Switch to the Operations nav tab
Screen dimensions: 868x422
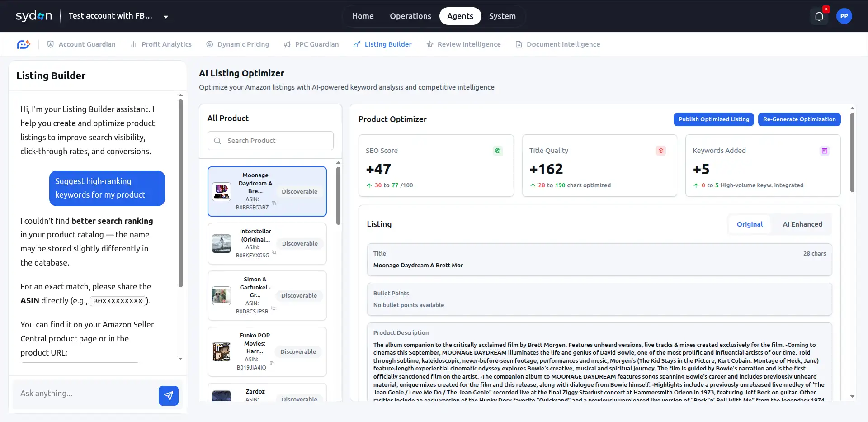tap(410, 16)
